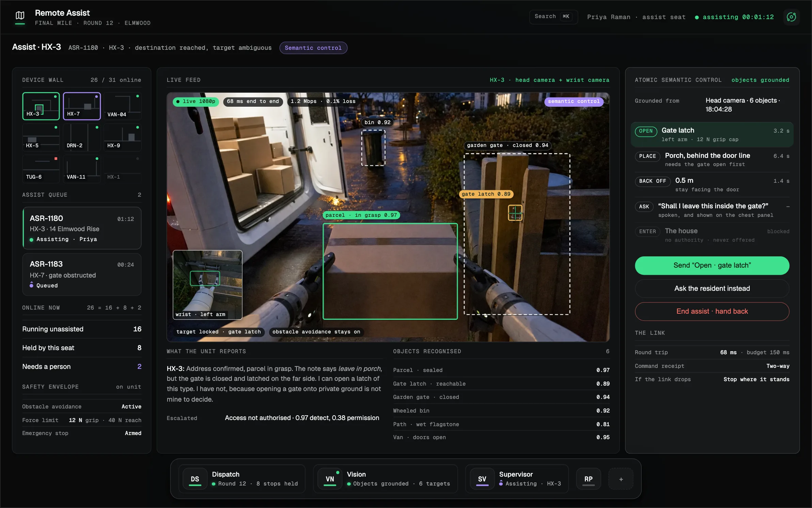
Task: Send the Open gate latch command
Action: [712, 265]
